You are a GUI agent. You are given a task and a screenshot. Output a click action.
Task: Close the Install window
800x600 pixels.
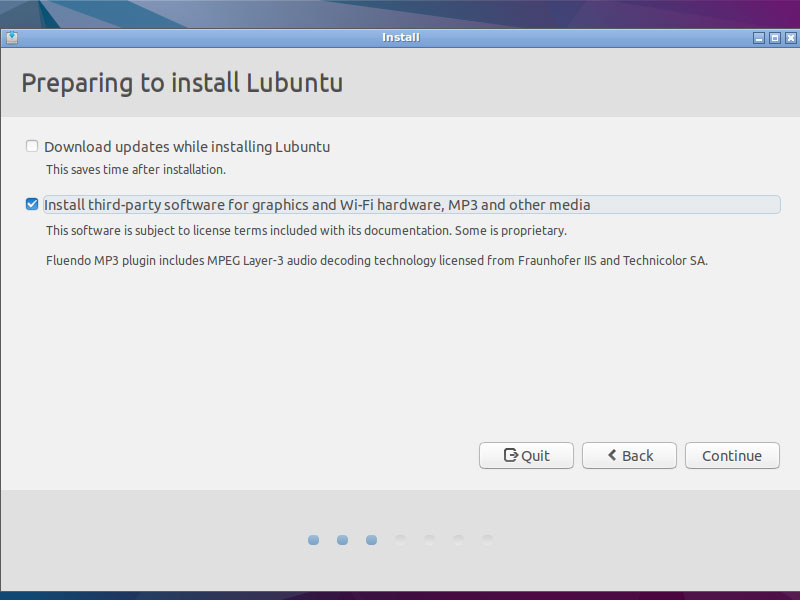(790, 38)
